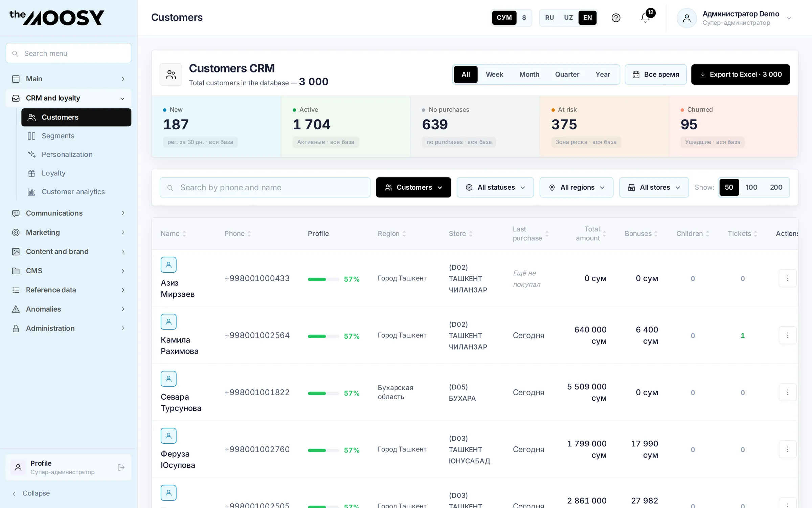Image resolution: width=812 pixels, height=508 pixels.
Task: Open the At risk 375 customers card
Action: point(604,126)
